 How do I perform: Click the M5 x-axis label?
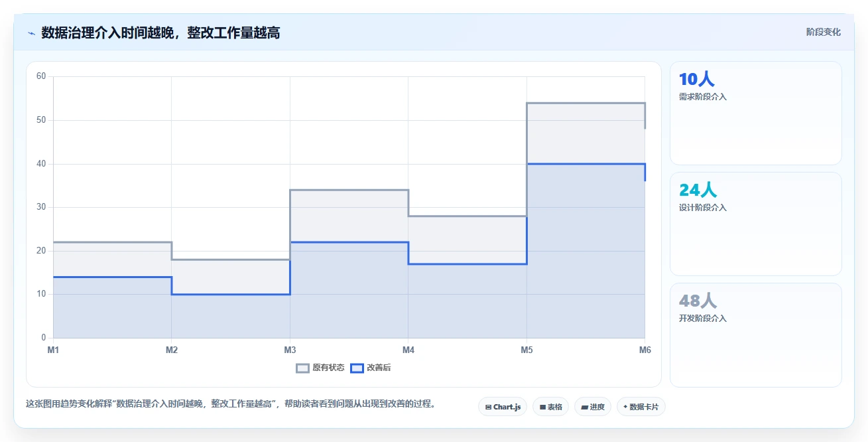click(527, 350)
